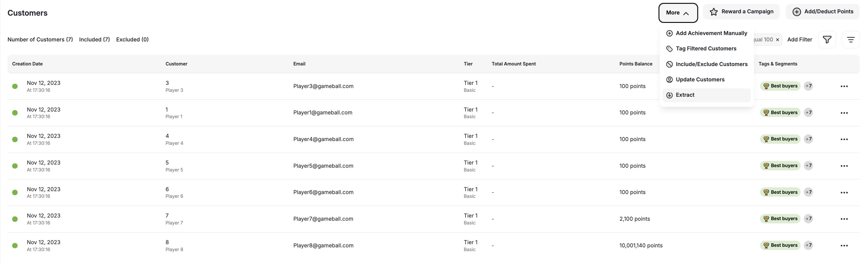
Task: Open the filter funnel icon
Action: (827, 39)
